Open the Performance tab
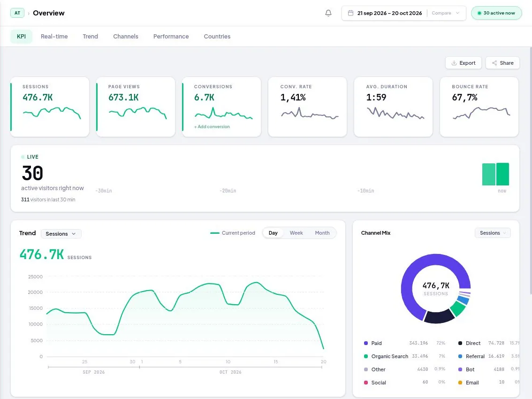The width and height of the screenshot is (532, 399). click(x=171, y=36)
